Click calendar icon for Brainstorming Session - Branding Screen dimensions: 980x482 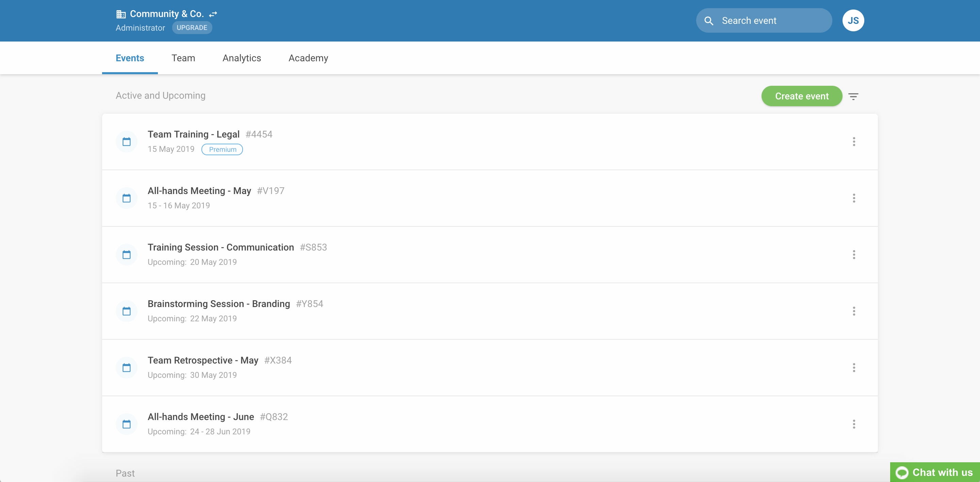click(127, 311)
